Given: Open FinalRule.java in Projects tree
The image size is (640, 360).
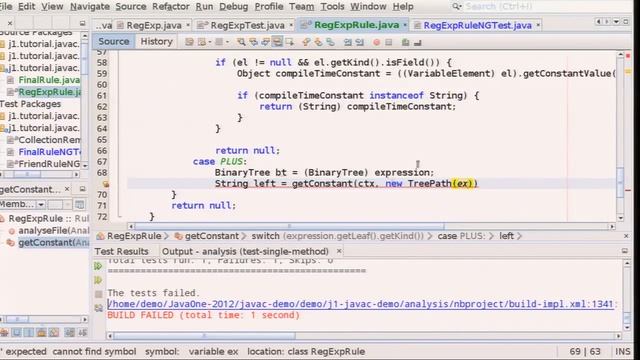Looking at the screenshot, I should pos(49,80).
